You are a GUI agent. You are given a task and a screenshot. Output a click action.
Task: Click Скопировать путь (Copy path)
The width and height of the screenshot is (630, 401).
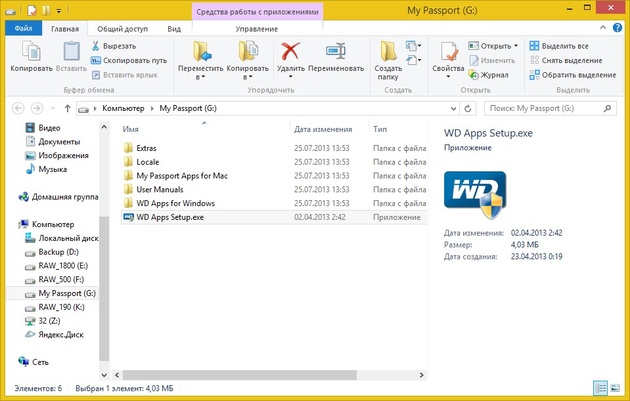(x=129, y=60)
